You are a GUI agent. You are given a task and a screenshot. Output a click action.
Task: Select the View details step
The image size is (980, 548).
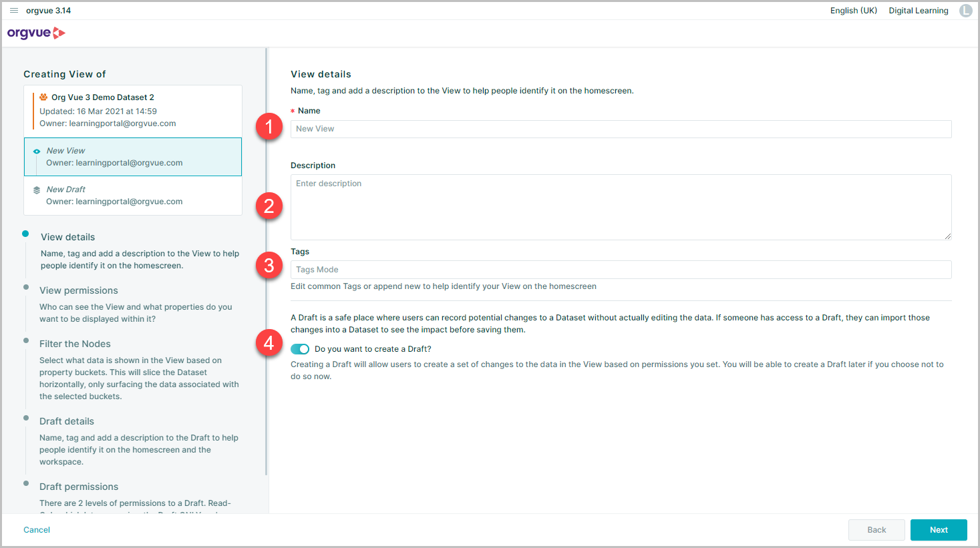coord(68,237)
